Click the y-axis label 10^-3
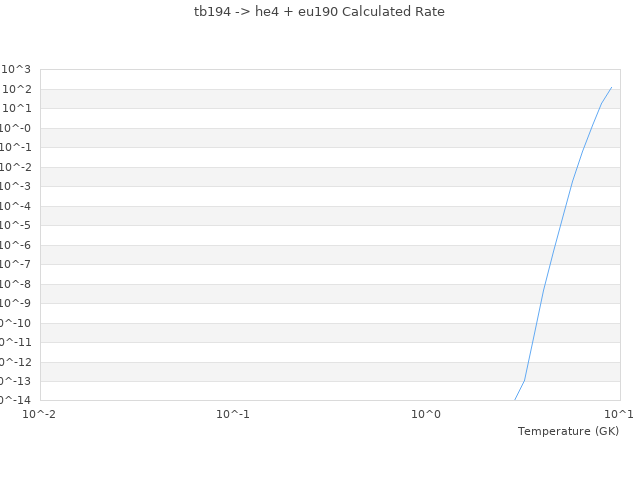 15,186
